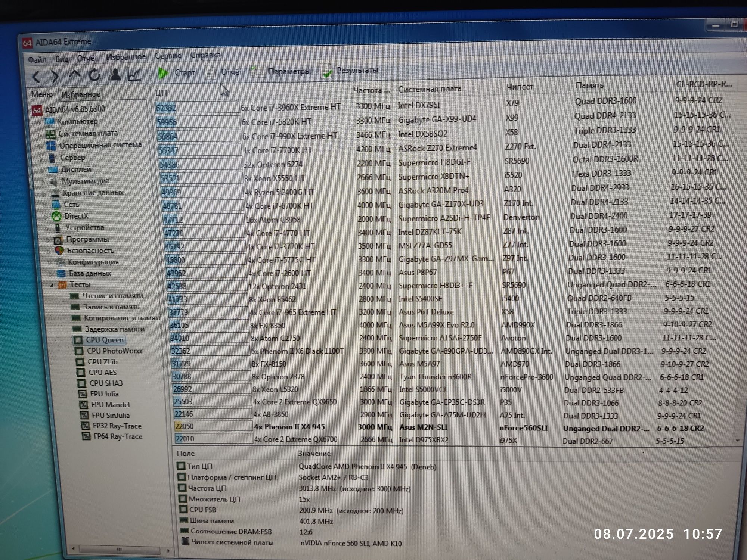Start the benchmark with the green Старт icon

163,73
